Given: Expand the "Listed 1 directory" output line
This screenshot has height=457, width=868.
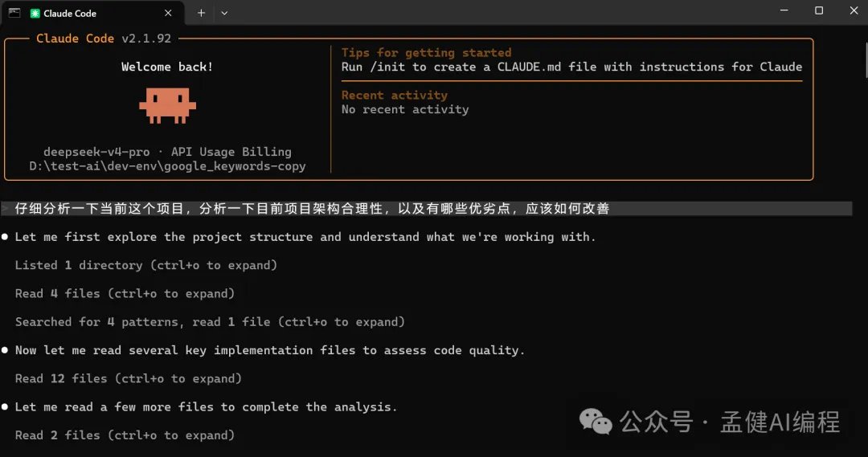Looking at the screenshot, I should click(146, 265).
